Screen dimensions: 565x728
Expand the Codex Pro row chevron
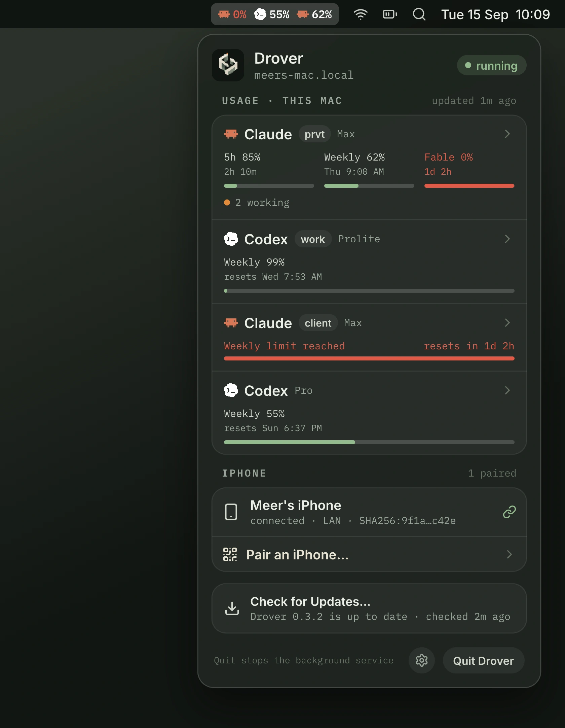click(x=507, y=390)
